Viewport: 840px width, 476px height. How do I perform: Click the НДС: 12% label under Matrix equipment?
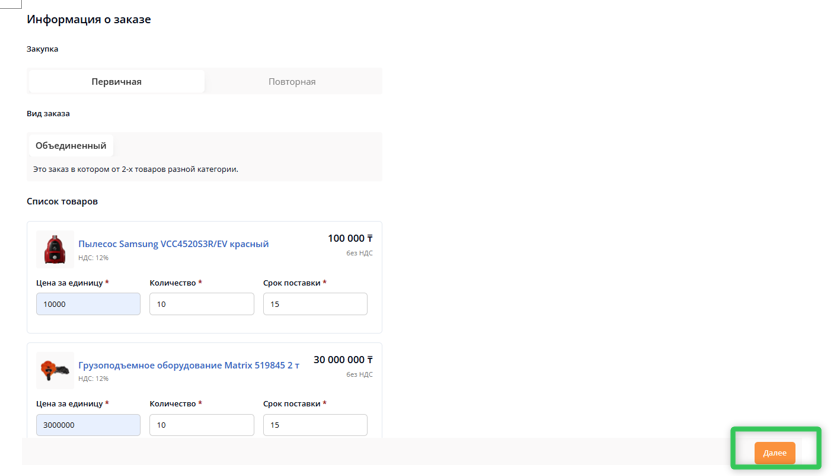[x=93, y=379]
